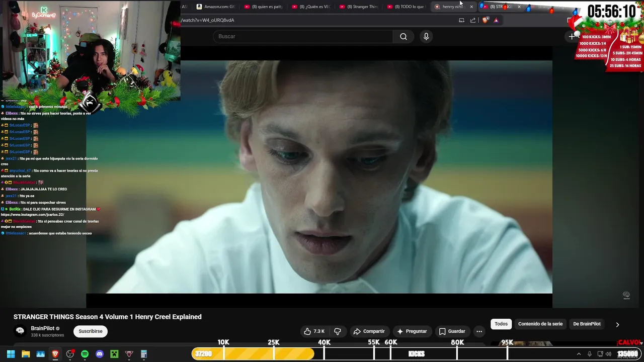Select the Todos filter chip
The width and height of the screenshot is (644, 362).
tap(501, 324)
